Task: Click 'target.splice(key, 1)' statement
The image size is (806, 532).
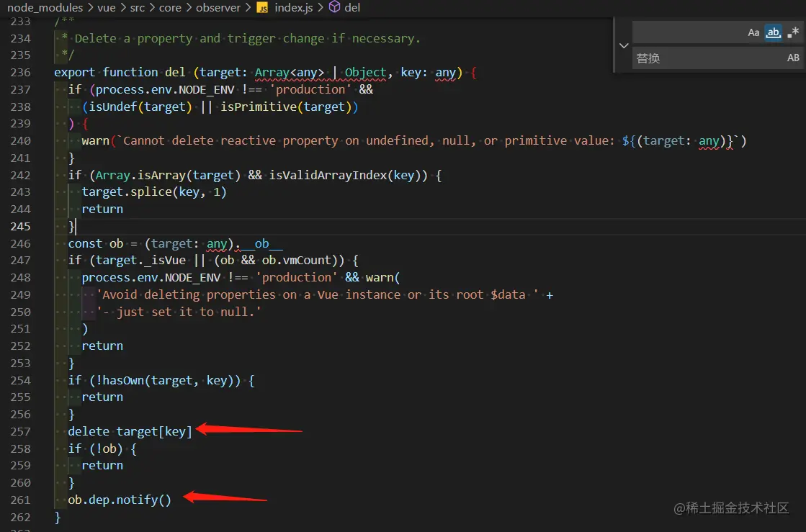Action: pos(154,192)
